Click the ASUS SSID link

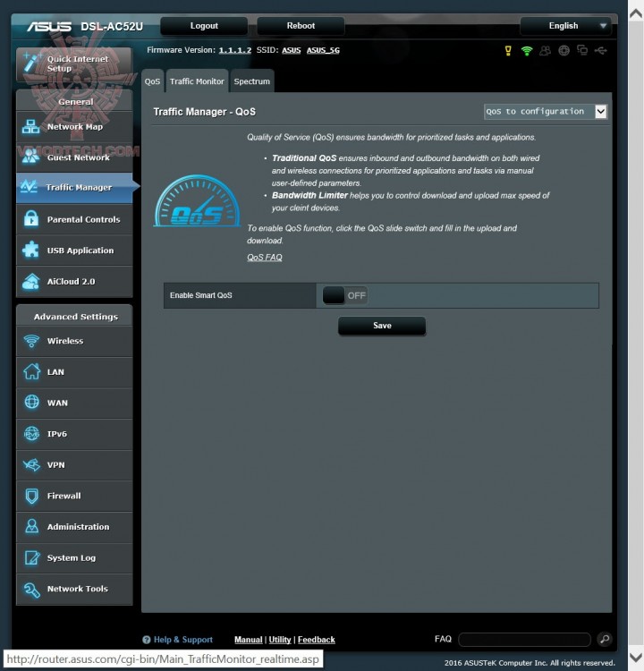(292, 50)
